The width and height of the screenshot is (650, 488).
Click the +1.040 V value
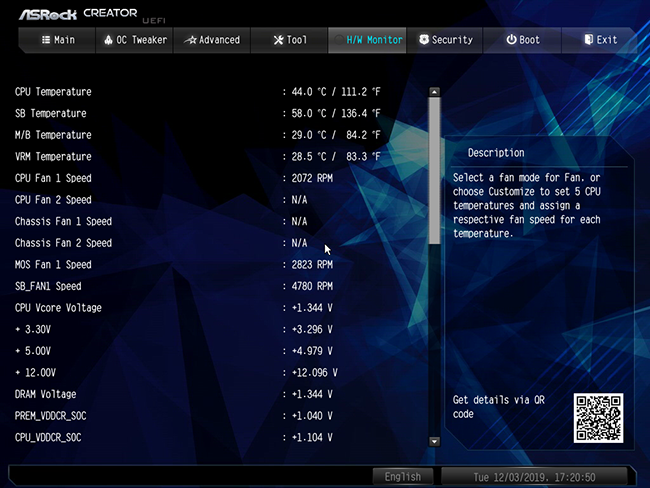coord(312,415)
